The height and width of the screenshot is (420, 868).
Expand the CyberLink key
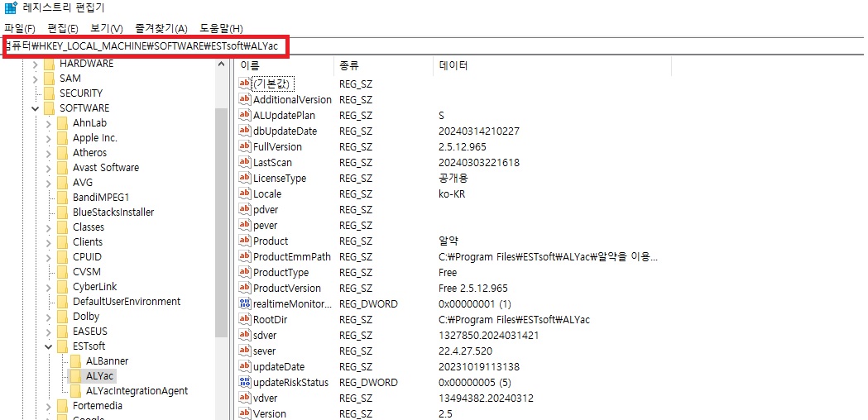pyautogui.click(x=49, y=287)
